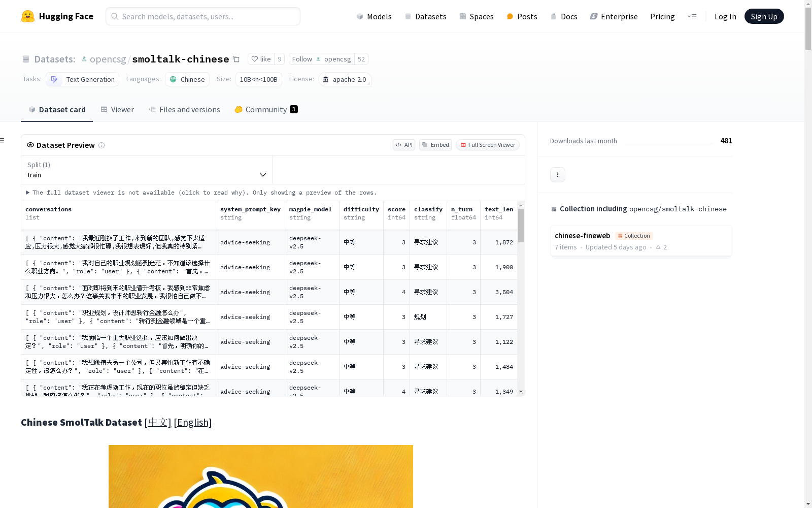The image size is (812, 508).
Task: Click the table scrollbar down arrow
Action: 521,392
